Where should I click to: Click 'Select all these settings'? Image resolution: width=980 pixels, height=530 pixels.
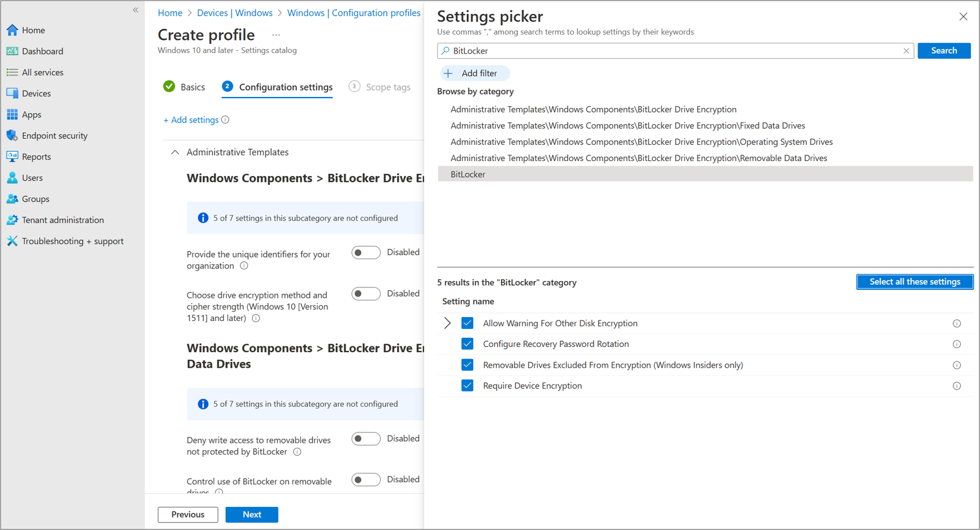point(914,282)
